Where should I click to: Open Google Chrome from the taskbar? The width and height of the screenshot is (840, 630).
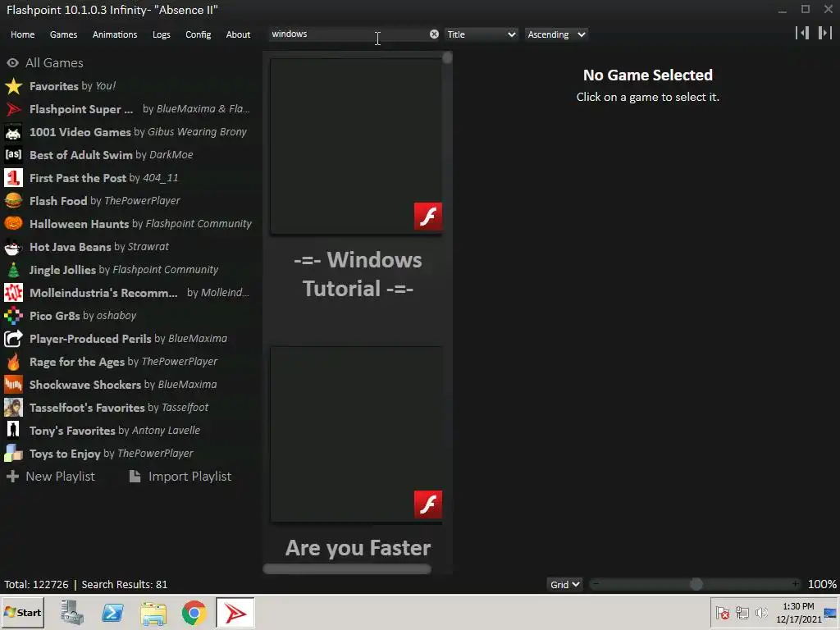click(x=194, y=613)
